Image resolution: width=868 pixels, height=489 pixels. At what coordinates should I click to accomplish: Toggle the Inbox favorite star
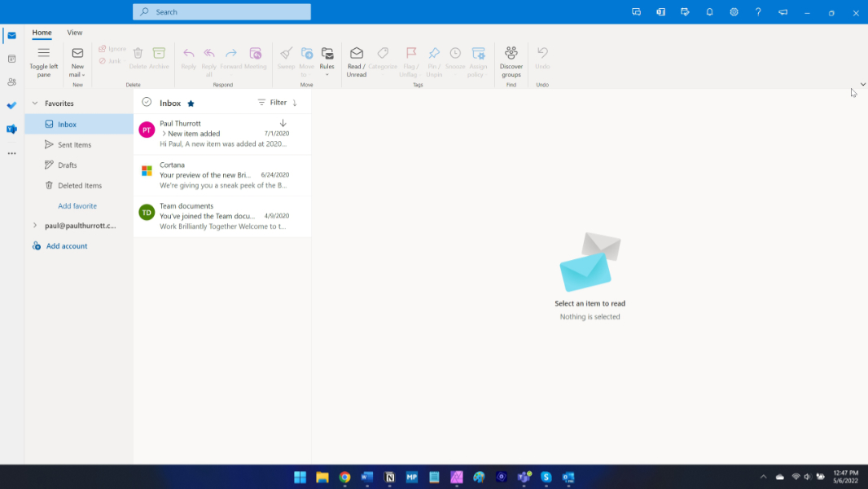(191, 104)
